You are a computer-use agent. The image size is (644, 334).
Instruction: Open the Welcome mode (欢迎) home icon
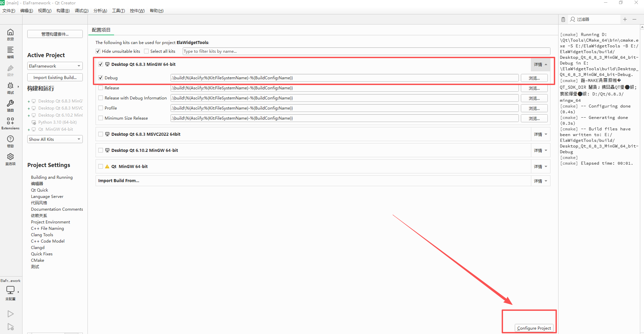tap(10, 32)
